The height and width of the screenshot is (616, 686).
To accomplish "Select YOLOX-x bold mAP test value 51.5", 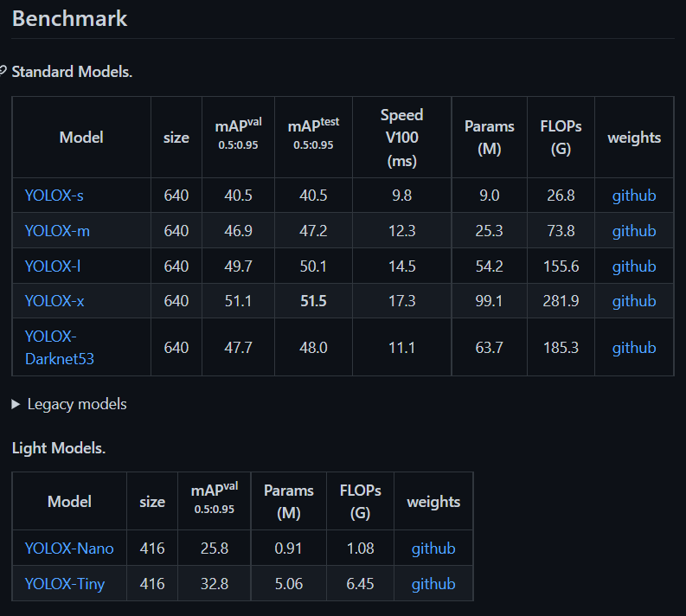I will [x=313, y=301].
